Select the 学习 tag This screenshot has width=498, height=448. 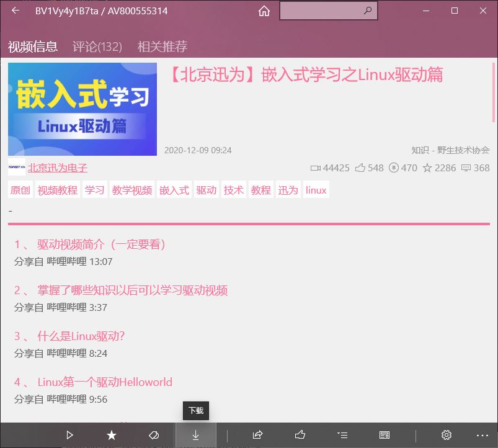point(95,190)
